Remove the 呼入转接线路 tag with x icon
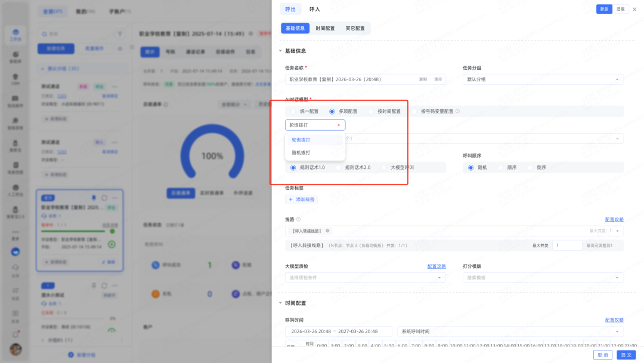644x363 pixels. (x=327, y=230)
